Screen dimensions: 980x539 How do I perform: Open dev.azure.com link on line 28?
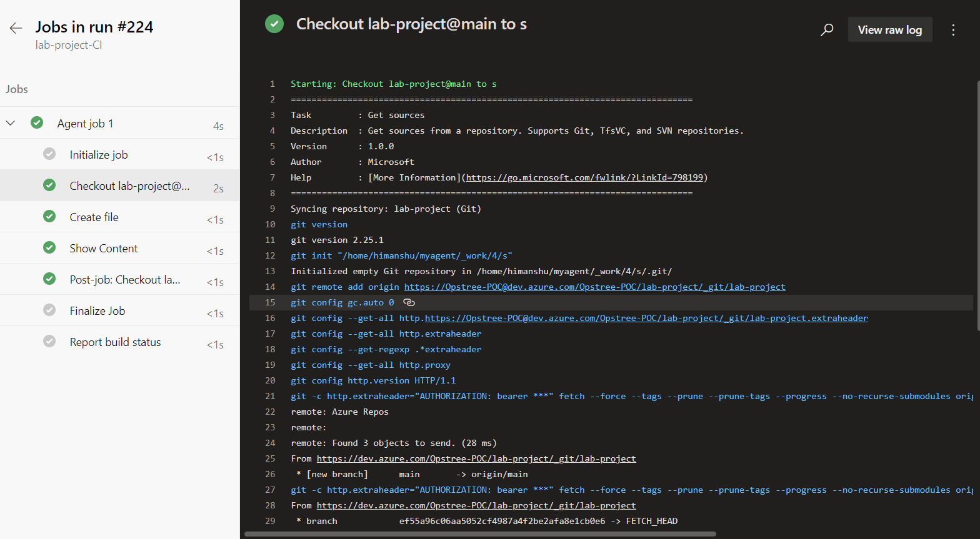476,505
